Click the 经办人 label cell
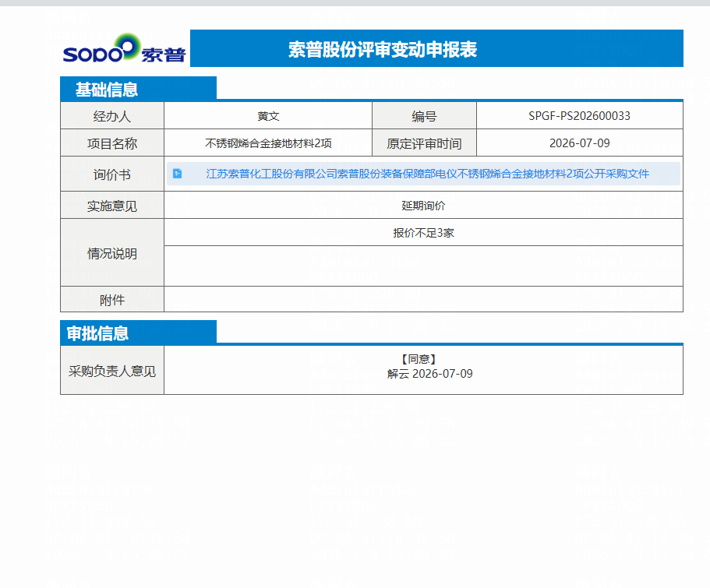Image resolution: width=710 pixels, height=588 pixels. coord(112,116)
